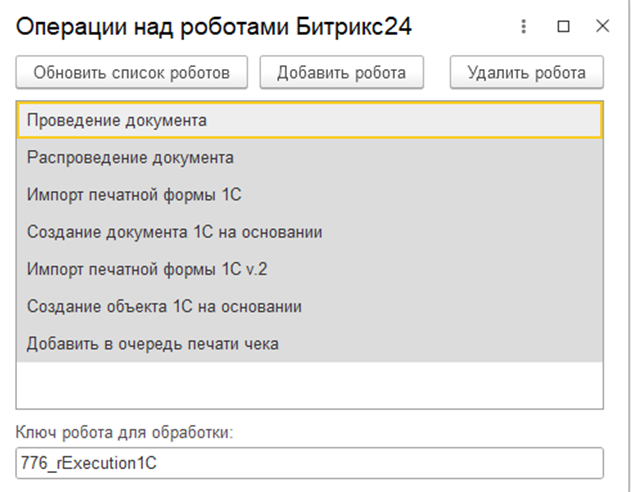This screenshot has width=631, height=492.
Task: Select Создание документа 1С на основании
Action: (x=310, y=232)
